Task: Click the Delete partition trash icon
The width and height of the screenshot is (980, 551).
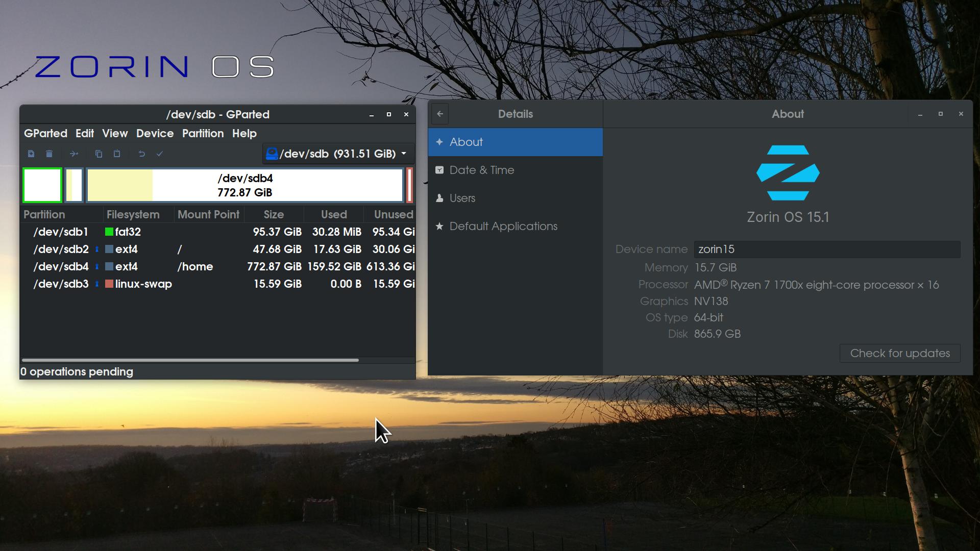Action: pyautogui.click(x=50, y=154)
